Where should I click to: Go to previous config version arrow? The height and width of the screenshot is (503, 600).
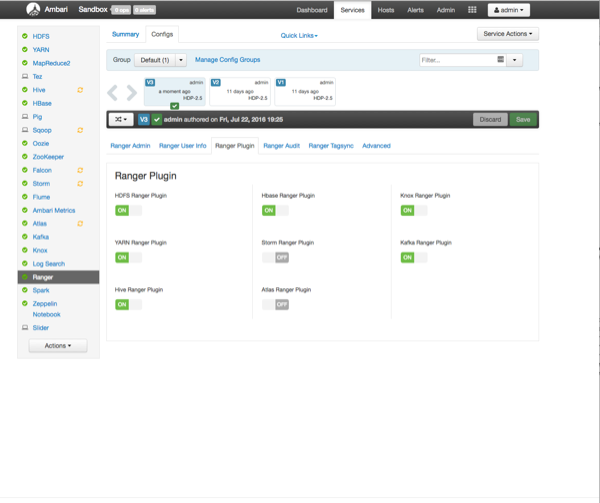(x=113, y=93)
